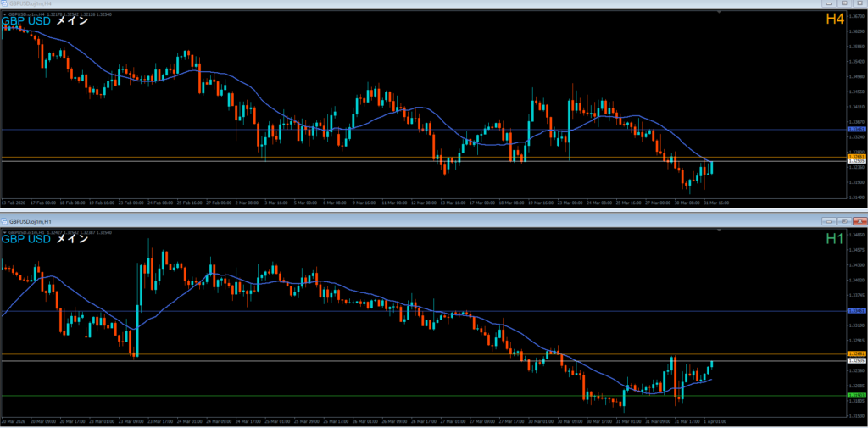Maximize the GBPUSD H1 chart window
The image size is (868, 428).
(844, 220)
